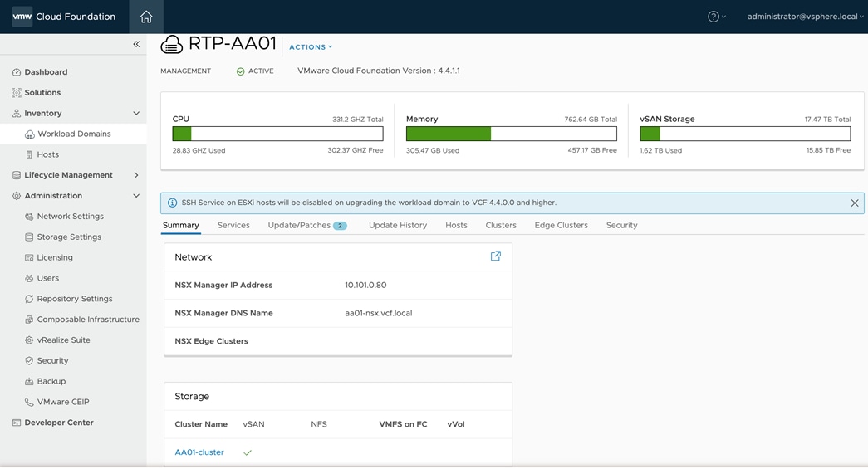The height and width of the screenshot is (469, 868).
Task: Click the Network Settings icon
Action: click(x=29, y=217)
